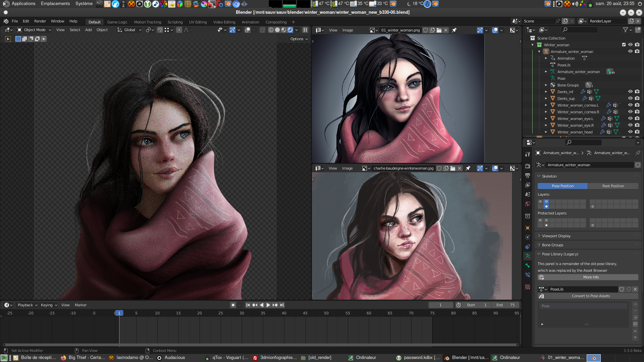Expand the Animation outliner item

(546, 58)
